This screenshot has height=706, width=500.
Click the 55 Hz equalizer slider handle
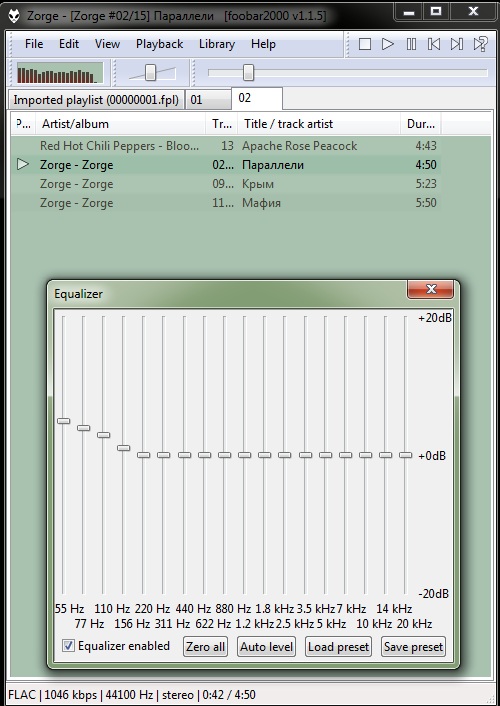64,421
